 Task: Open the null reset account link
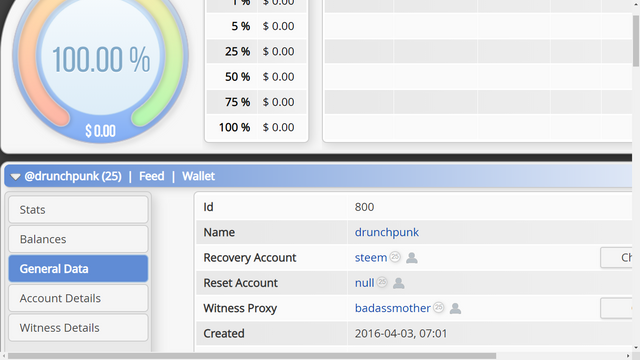(x=364, y=283)
